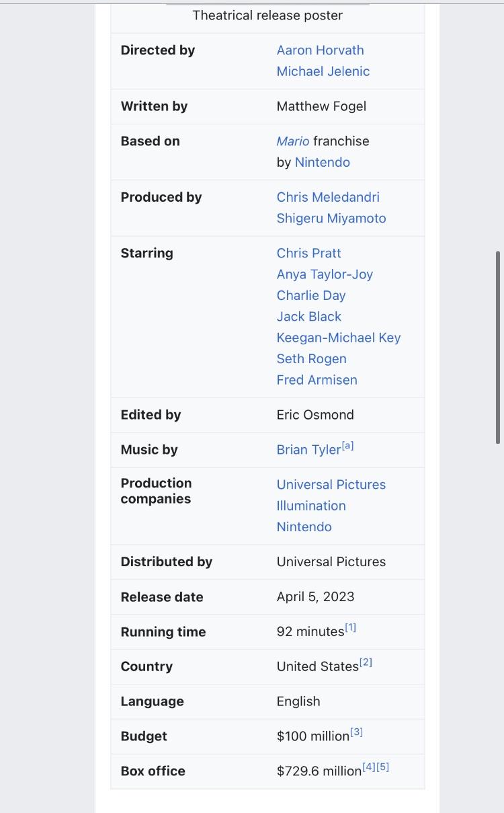Open the Michael Jelenic link

pyautogui.click(x=323, y=71)
